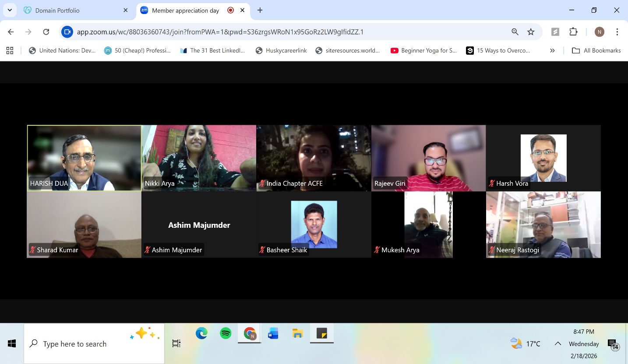This screenshot has width=628, height=364.
Task: Click the bookmark star icon
Action: click(x=531, y=32)
